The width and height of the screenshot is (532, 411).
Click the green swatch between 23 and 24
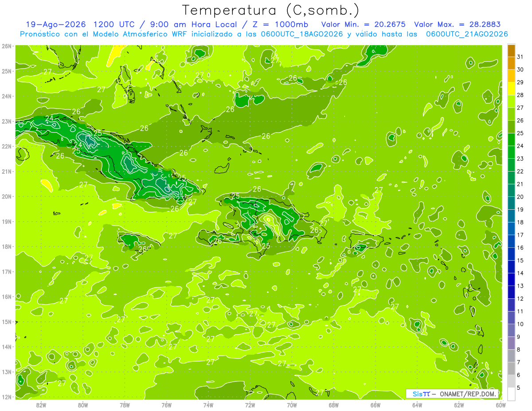511,152
